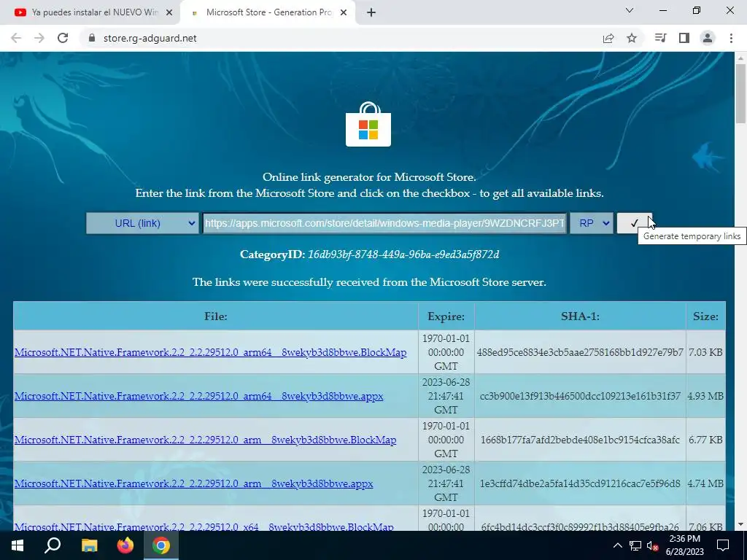This screenshot has width=747, height=560.
Task: Click the SHA-1: column header
Action: tap(580, 316)
